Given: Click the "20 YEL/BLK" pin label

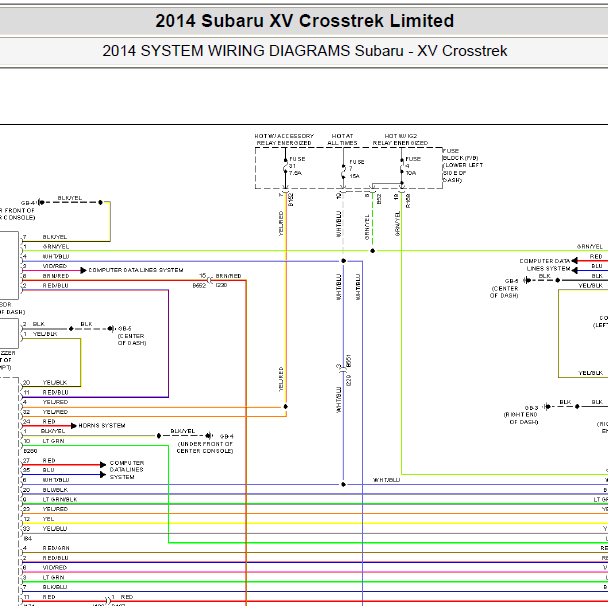Looking at the screenshot, I should tap(45, 382).
